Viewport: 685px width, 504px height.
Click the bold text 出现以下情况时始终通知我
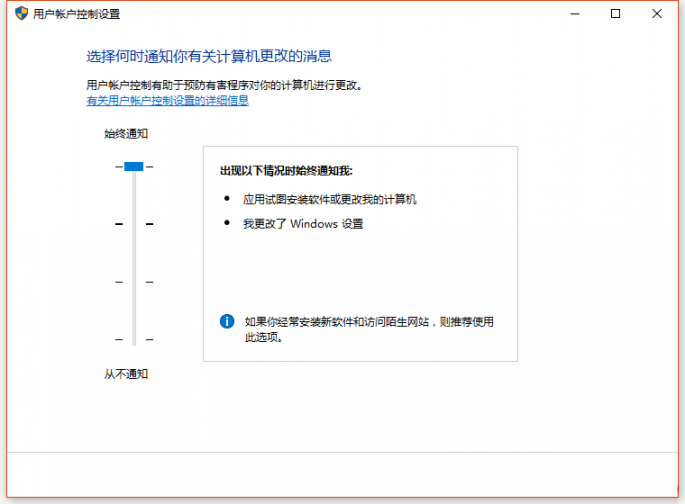click(x=286, y=170)
